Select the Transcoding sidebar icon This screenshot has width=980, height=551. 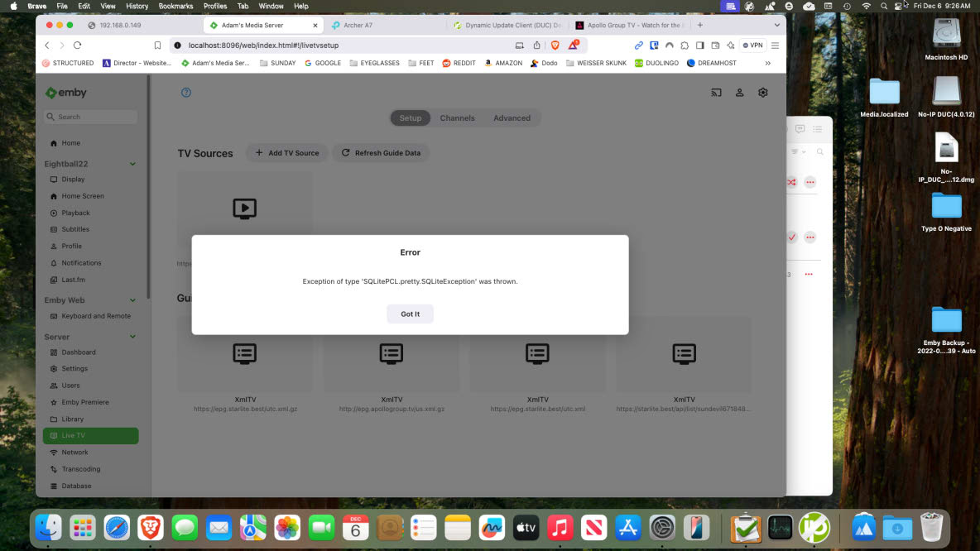52,468
